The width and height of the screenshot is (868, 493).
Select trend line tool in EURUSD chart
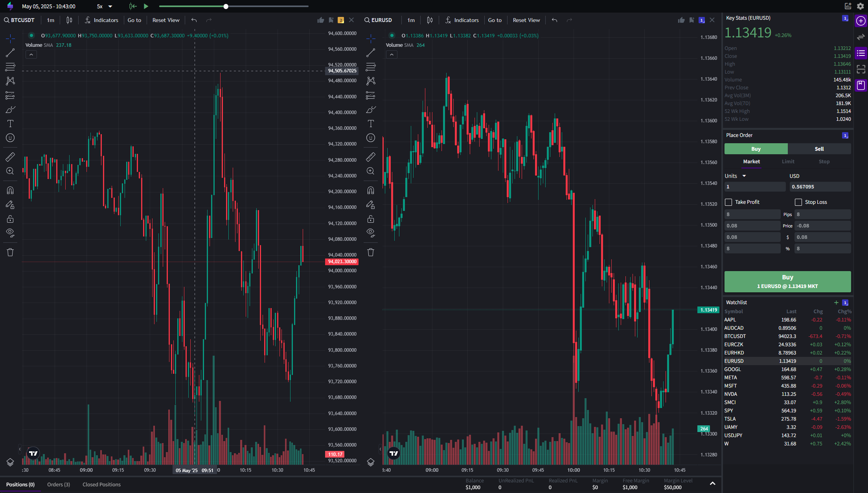pos(371,52)
